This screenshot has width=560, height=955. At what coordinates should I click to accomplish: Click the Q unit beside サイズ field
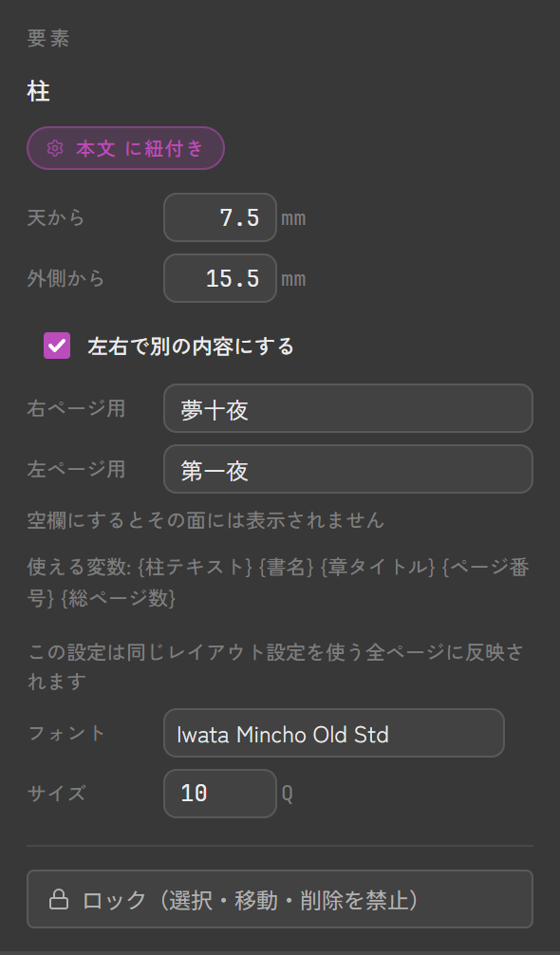pos(288,794)
